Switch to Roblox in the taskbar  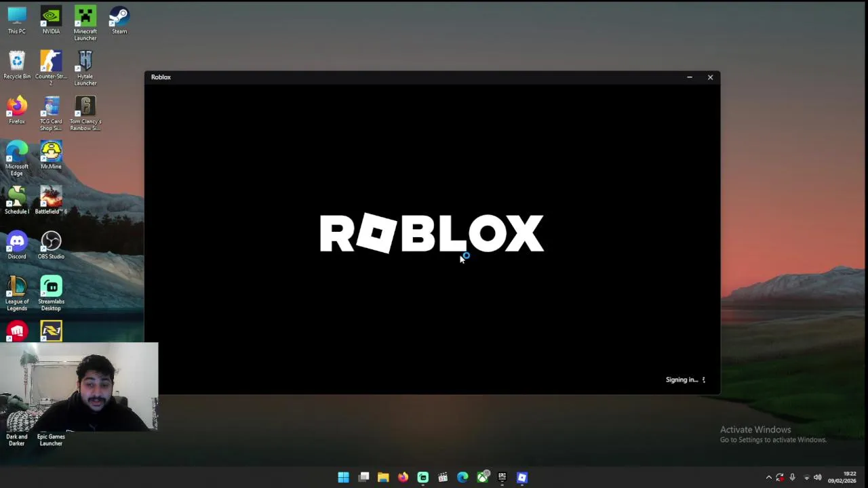(522, 477)
